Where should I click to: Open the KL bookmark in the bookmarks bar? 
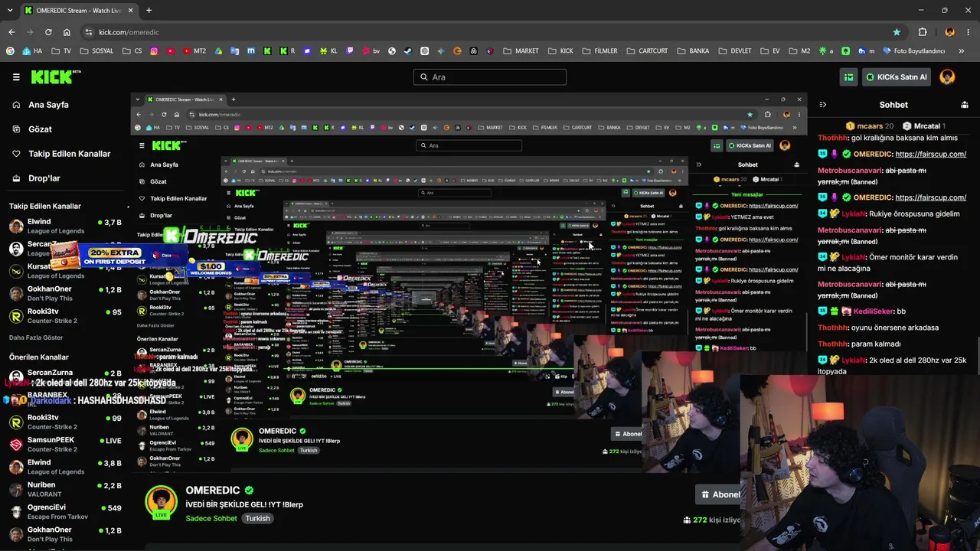click(x=328, y=51)
